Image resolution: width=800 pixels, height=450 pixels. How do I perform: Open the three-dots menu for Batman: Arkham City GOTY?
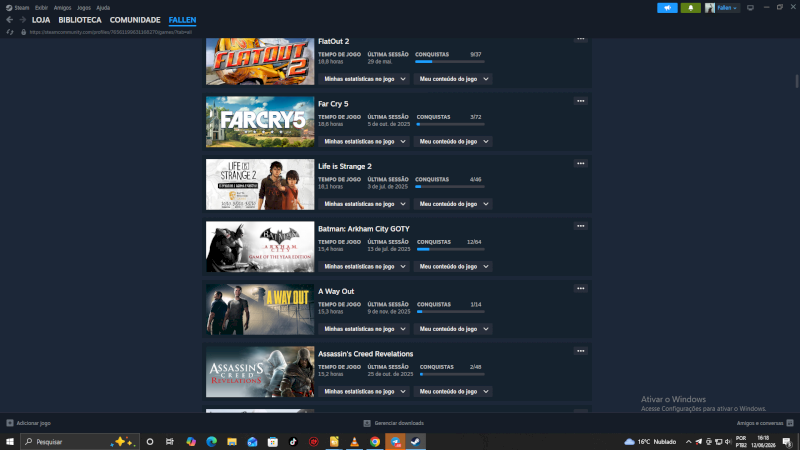pos(581,226)
